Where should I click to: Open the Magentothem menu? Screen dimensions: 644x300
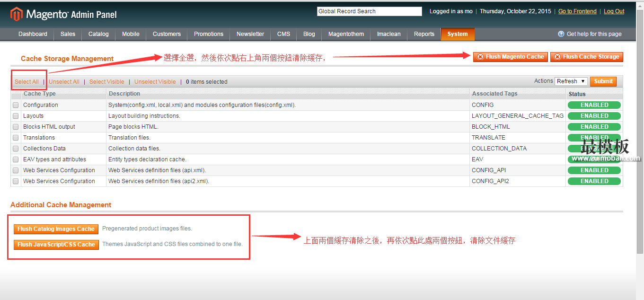tap(346, 34)
